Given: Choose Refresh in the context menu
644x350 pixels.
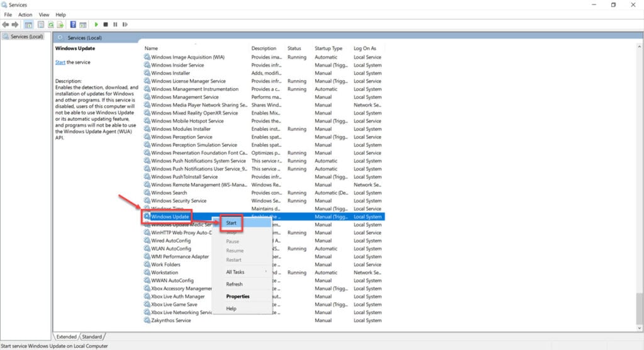Looking at the screenshot, I should tap(242, 284).
